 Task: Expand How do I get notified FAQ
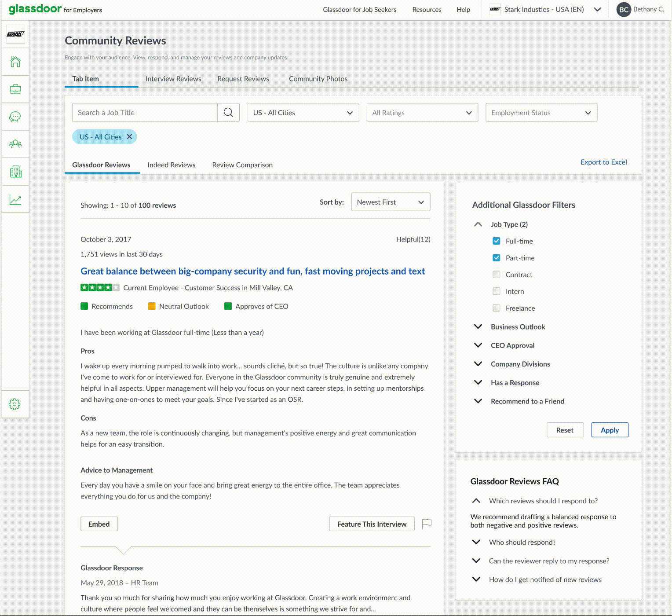476,579
